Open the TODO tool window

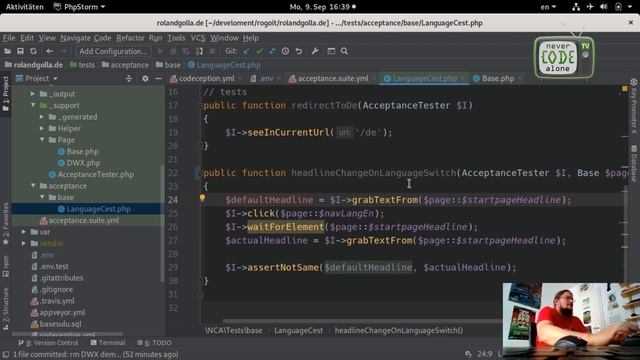[x=154, y=343]
